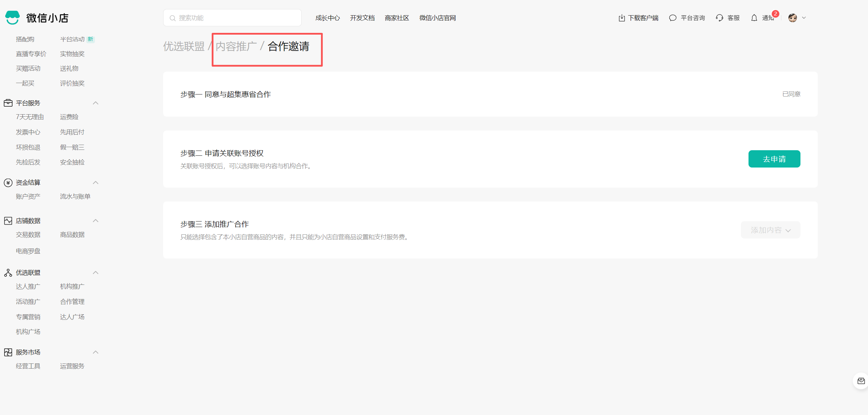This screenshot has width=868, height=415.
Task: Click the notification bell icon
Action: coord(754,18)
